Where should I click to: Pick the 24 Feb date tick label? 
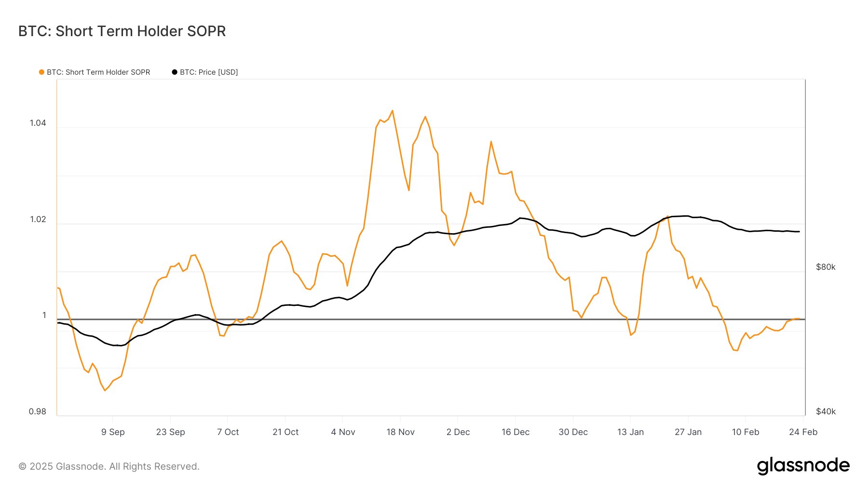point(803,432)
